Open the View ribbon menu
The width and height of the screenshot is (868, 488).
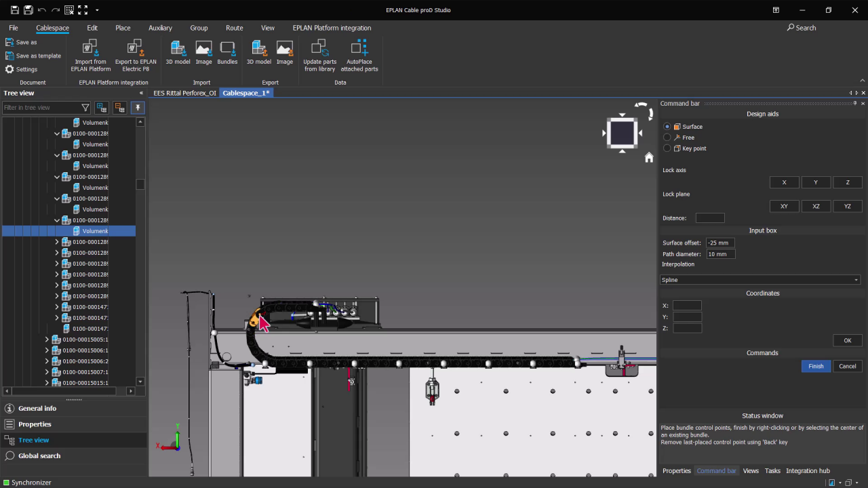click(267, 28)
